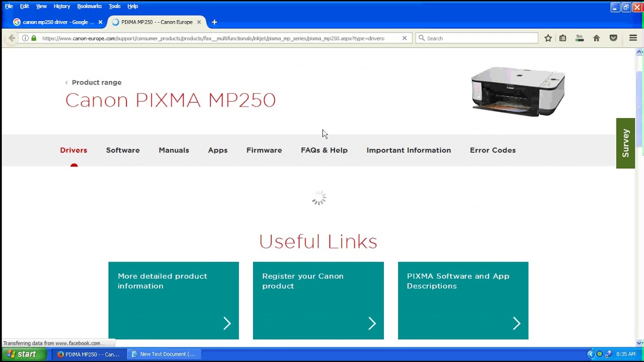Click the canon-europe URL address field
The height and width of the screenshot is (362, 644).
point(213,38)
